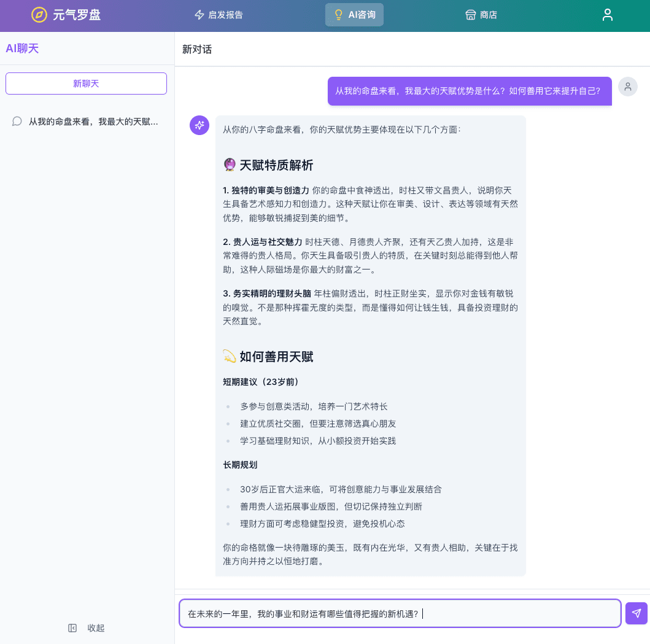Click the 元气罗盘 compass logo icon

39,15
